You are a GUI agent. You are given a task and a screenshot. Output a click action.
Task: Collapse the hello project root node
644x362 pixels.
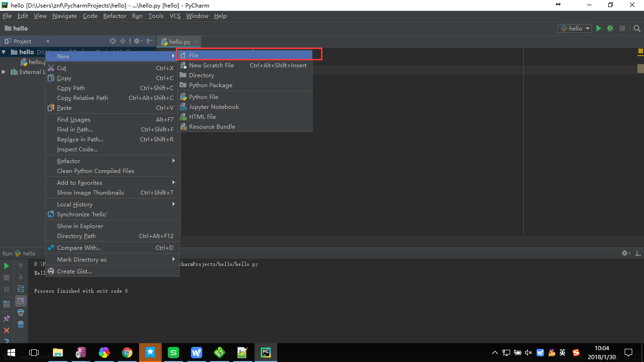pyautogui.click(x=4, y=52)
